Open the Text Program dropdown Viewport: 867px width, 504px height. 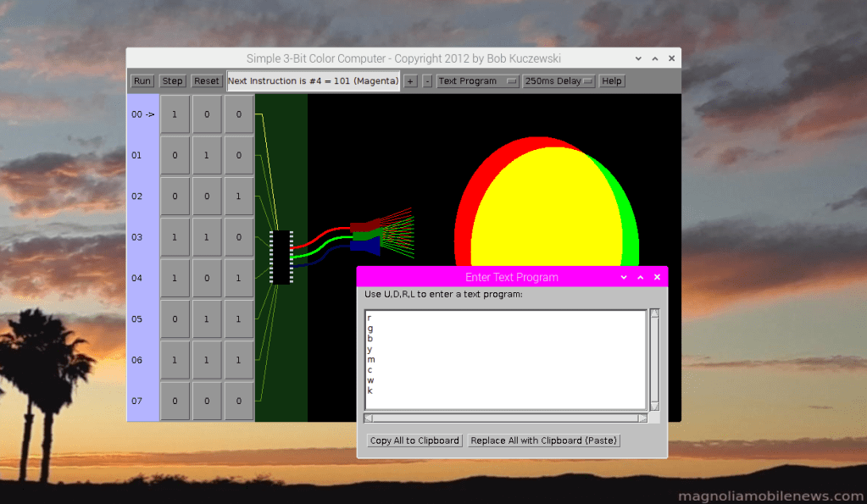[x=478, y=81]
